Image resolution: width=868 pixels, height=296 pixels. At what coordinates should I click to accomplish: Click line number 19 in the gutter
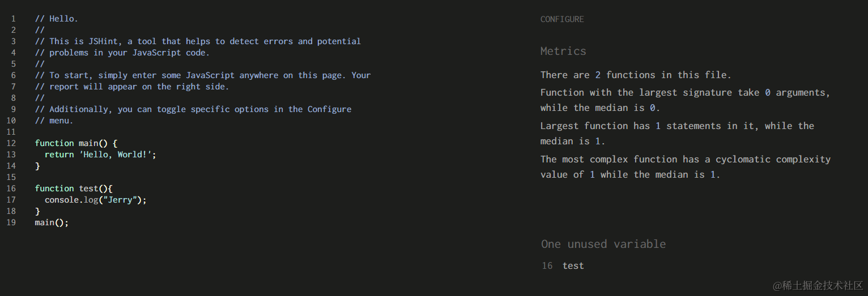click(11, 222)
